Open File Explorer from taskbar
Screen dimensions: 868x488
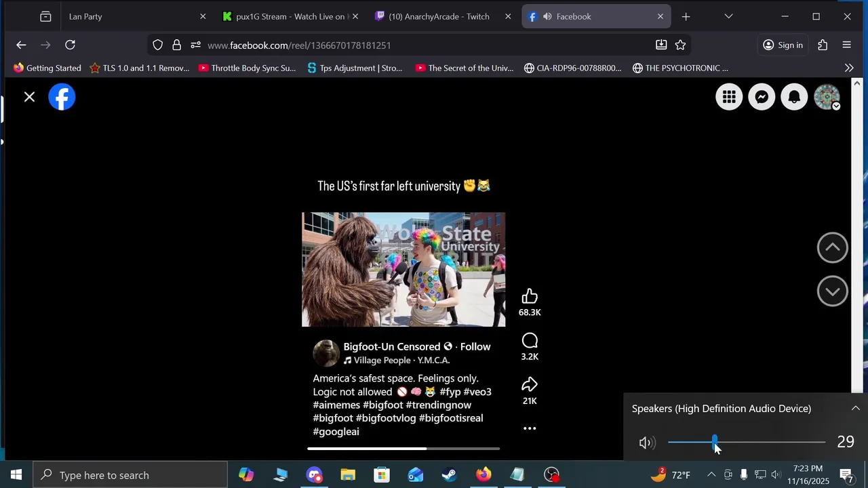[348, 474]
